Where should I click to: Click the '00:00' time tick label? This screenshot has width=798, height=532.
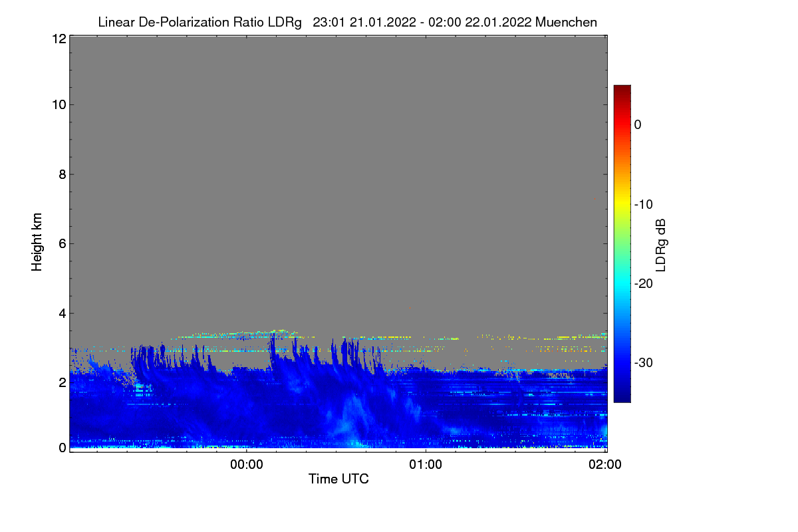point(247,465)
